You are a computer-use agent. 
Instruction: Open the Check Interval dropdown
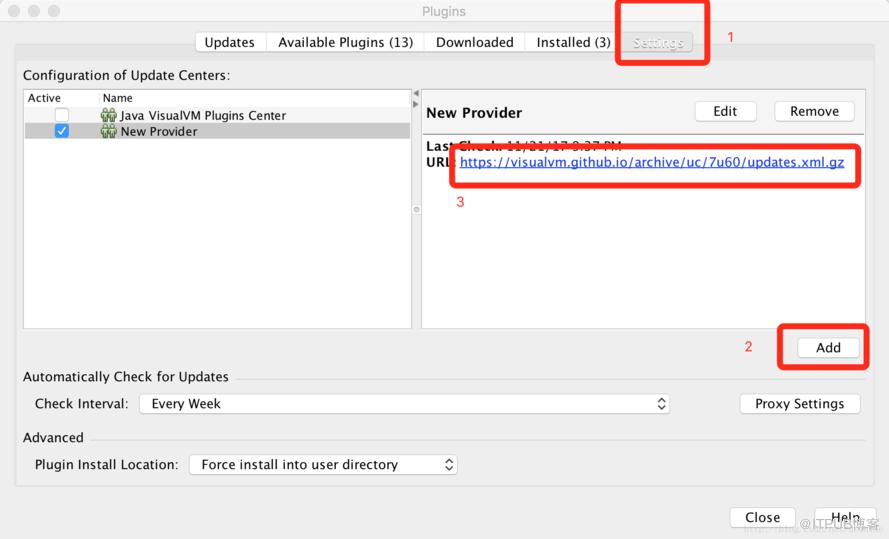[x=404, y=404]
